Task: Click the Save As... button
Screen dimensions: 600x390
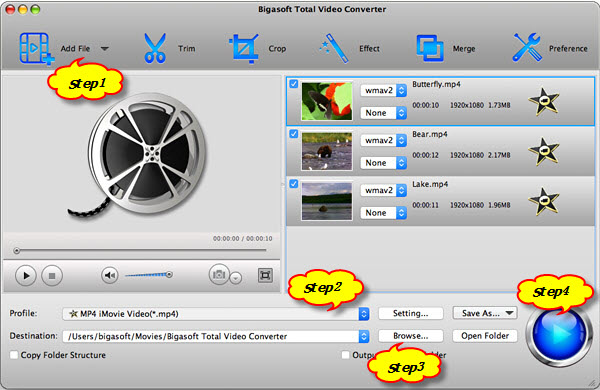Action: (485, 313)
